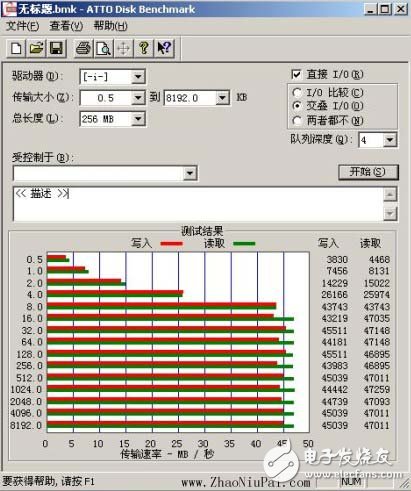Click the NUM indicator in status bar
411x491 pixels.
[351, 481]
